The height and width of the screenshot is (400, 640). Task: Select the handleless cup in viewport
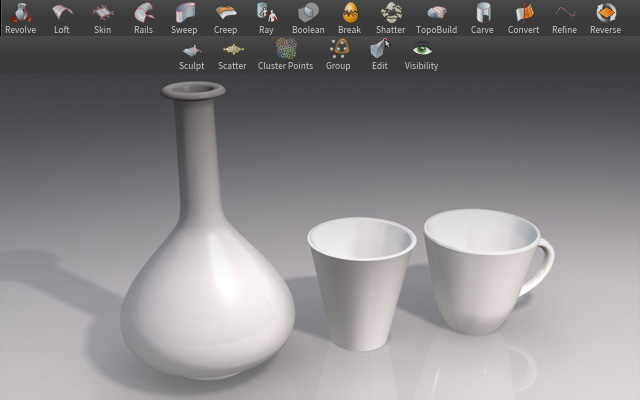click(361, 284)
